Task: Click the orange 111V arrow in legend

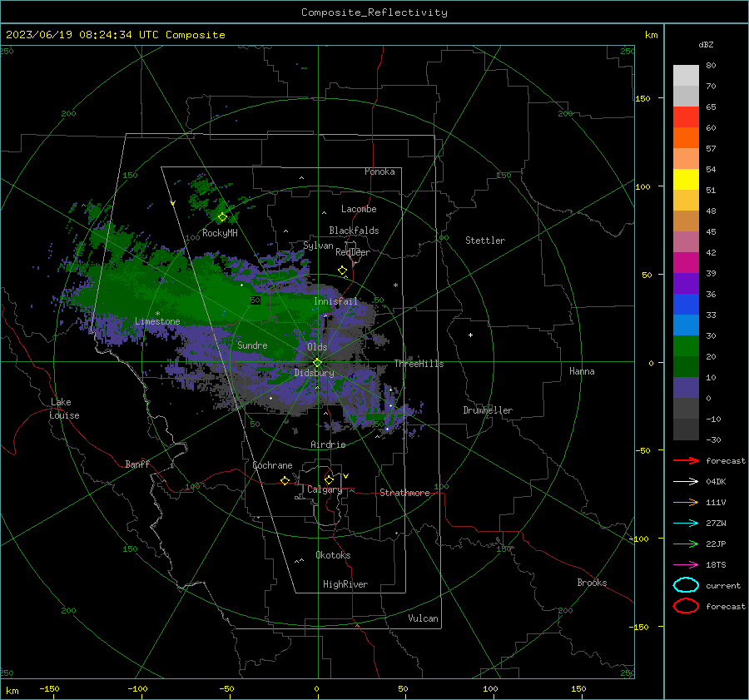Action: click(686, 502)
